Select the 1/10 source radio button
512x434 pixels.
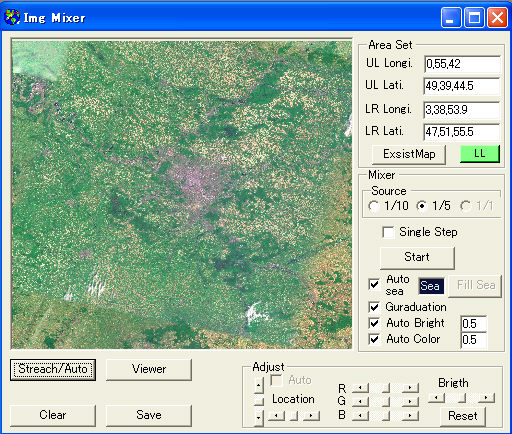374,206
